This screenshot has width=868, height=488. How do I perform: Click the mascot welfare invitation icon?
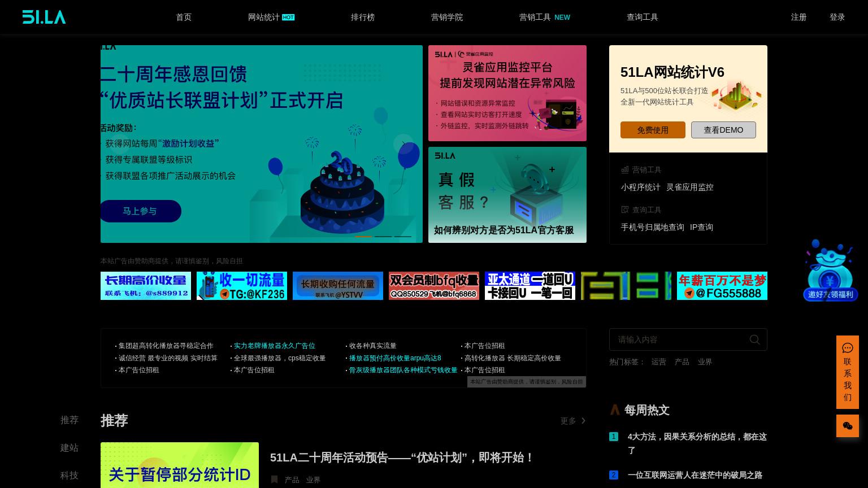pos(830,270)
